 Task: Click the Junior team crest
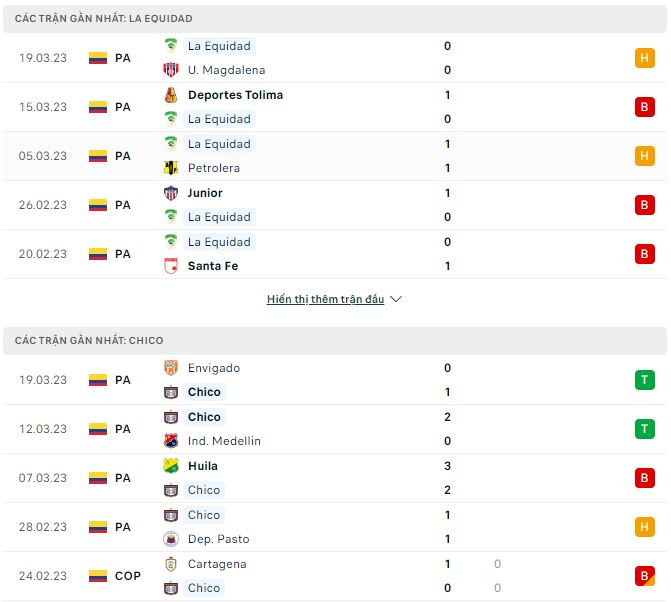(x=170, y=193)
